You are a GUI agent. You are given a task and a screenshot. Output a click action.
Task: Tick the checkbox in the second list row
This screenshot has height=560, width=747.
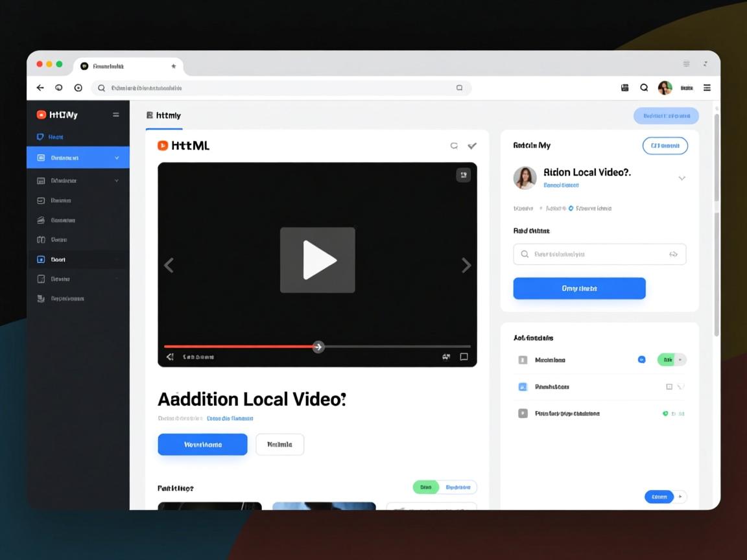(x=669, y=387)
